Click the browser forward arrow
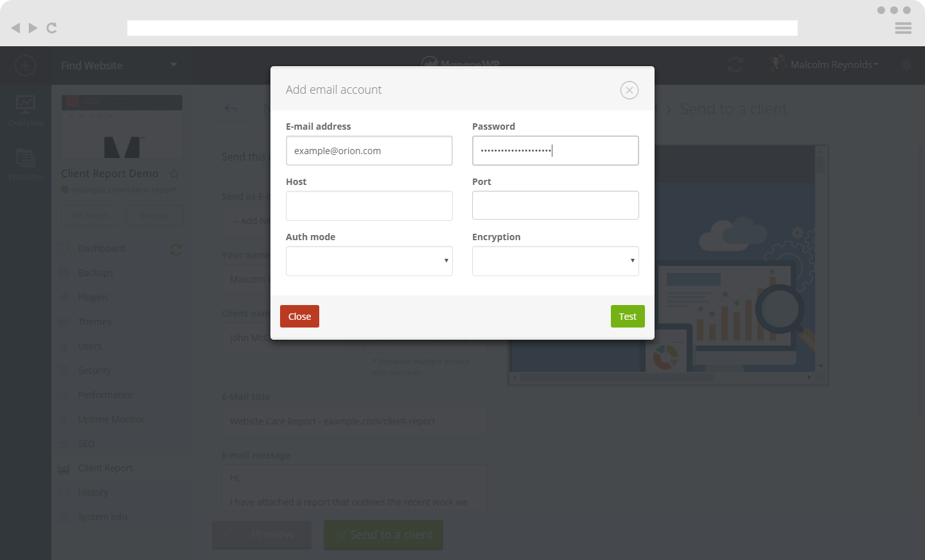This screenshot has height=560, width=925. (33, 28)
